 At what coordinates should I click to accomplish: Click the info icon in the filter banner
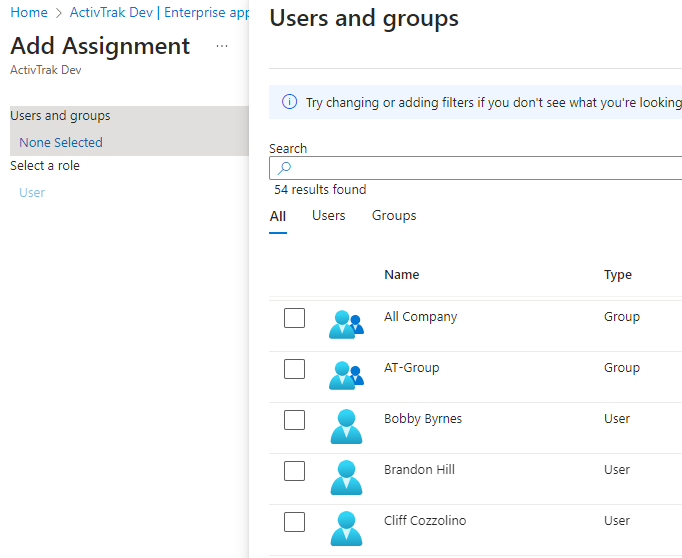289,102
